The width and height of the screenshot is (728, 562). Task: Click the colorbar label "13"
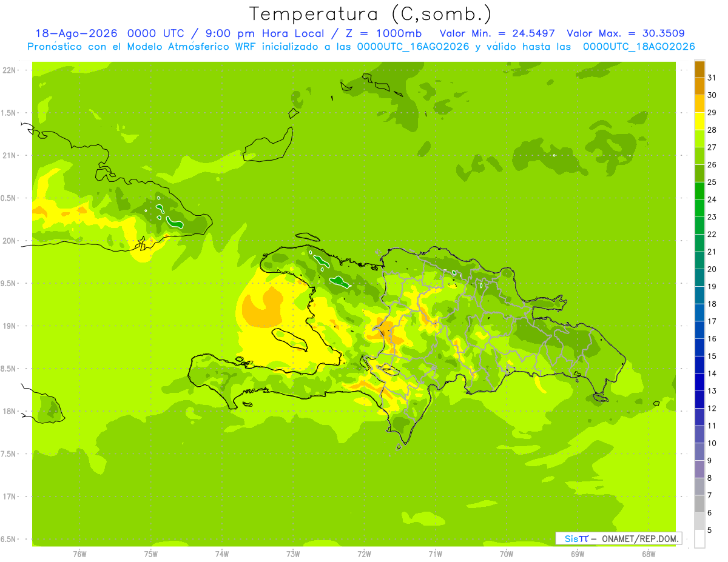click(712, 391)
